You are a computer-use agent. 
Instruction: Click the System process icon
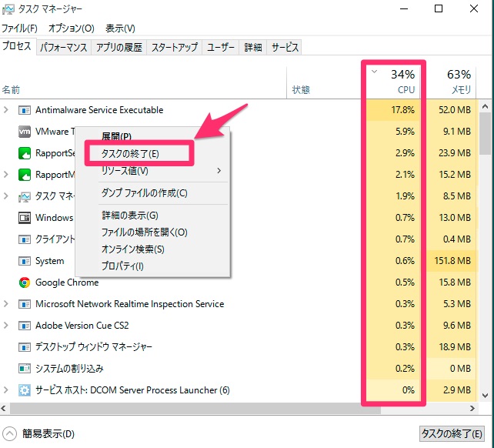click(x=25, y=261)
